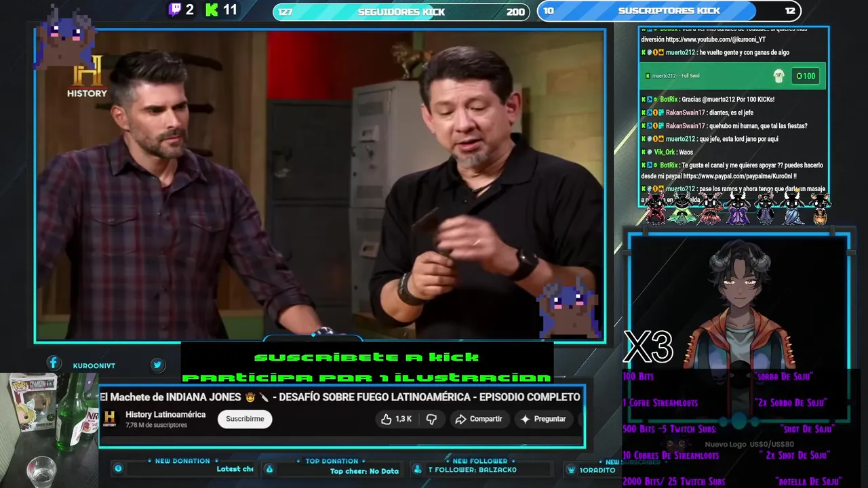The width and height of the screenshot is (868, 488).
Task: Click the muerto212 Full Send gift banner
Action: 733,76
